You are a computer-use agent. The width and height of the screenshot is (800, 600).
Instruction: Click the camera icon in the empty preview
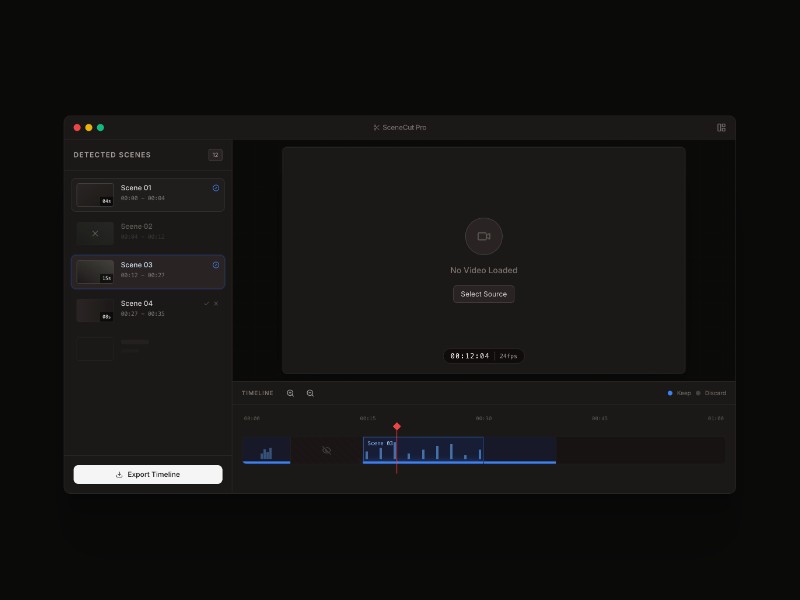484,234
